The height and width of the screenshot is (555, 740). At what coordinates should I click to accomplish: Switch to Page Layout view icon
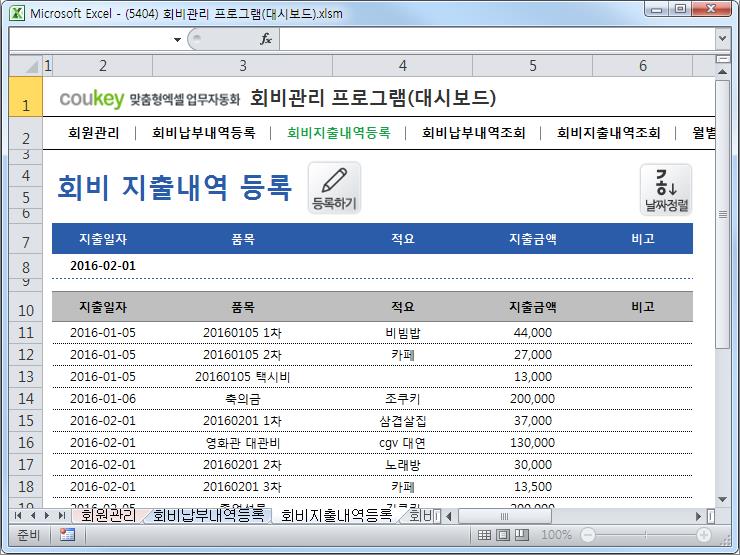coord(503,535)
